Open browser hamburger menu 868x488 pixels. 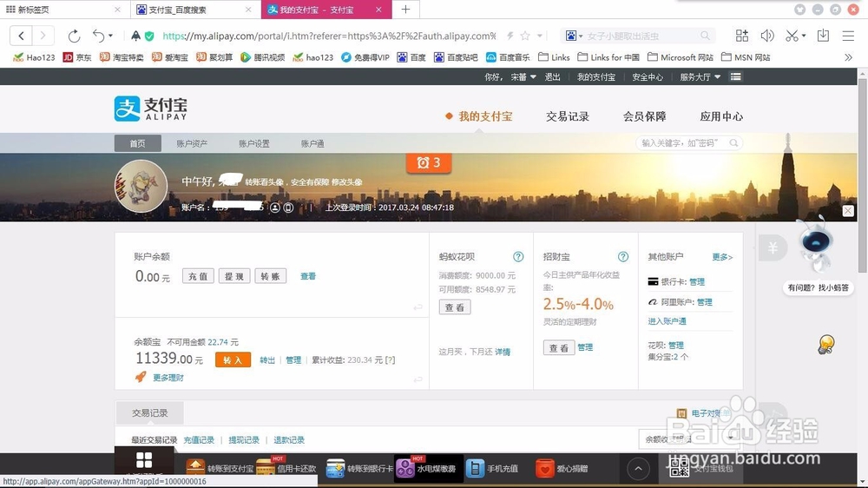pyautogui.click(x=848, y=36)
